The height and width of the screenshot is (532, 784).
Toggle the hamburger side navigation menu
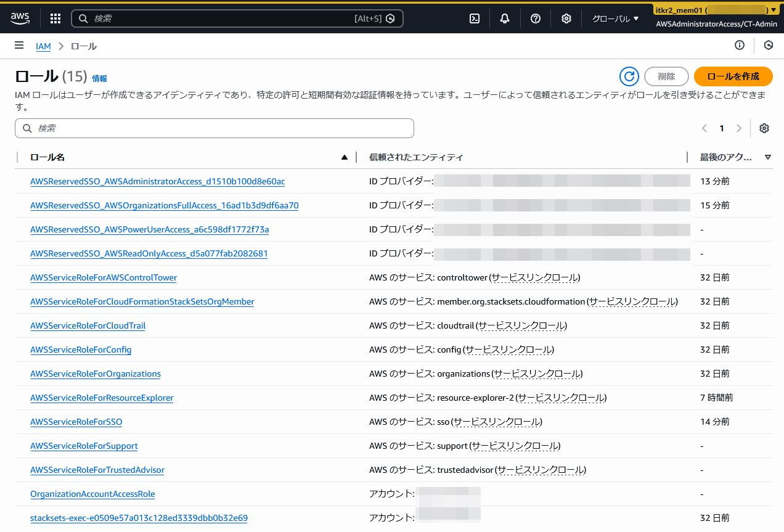[x=19, y=46]
